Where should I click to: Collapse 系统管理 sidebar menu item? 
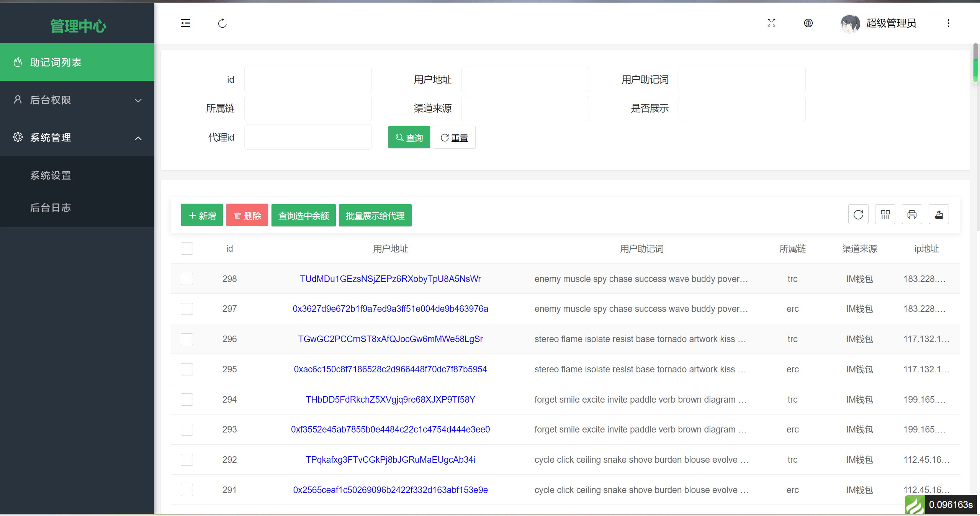(x=77, y=138)
